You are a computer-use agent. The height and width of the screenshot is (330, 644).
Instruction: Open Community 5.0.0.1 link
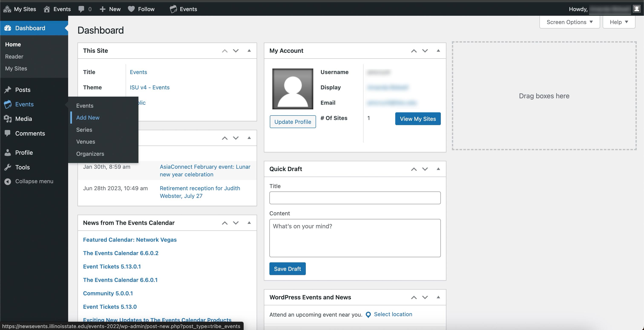point(108,293)
